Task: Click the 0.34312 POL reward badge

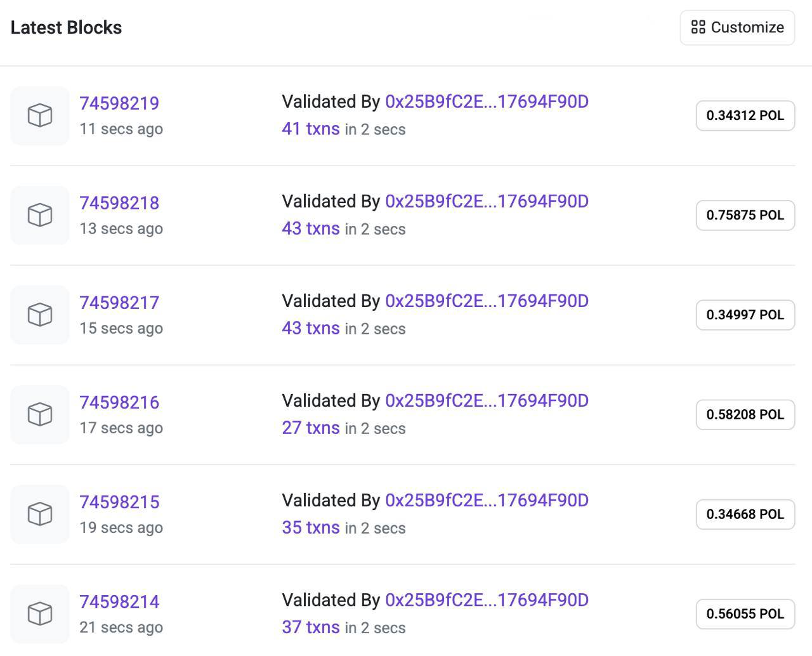Action: [x=745, y=115]
